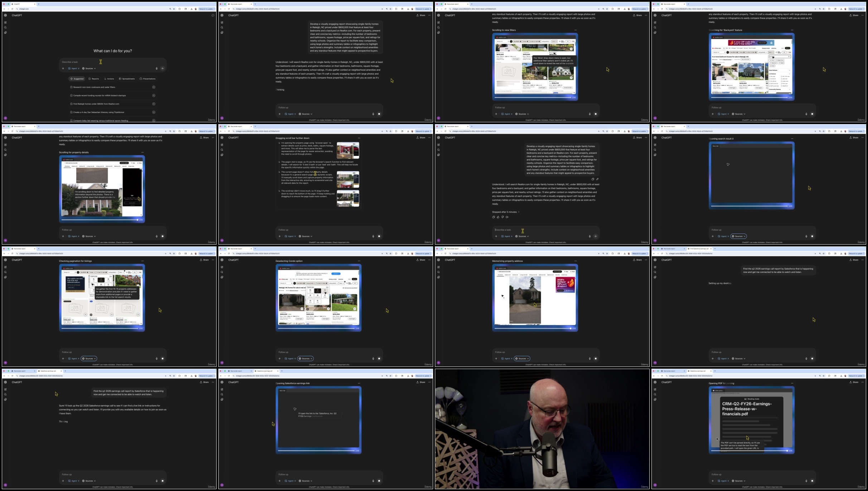Click the run arrow beside 'Research non-toxic cookware and water filters'

click(154, 87)
